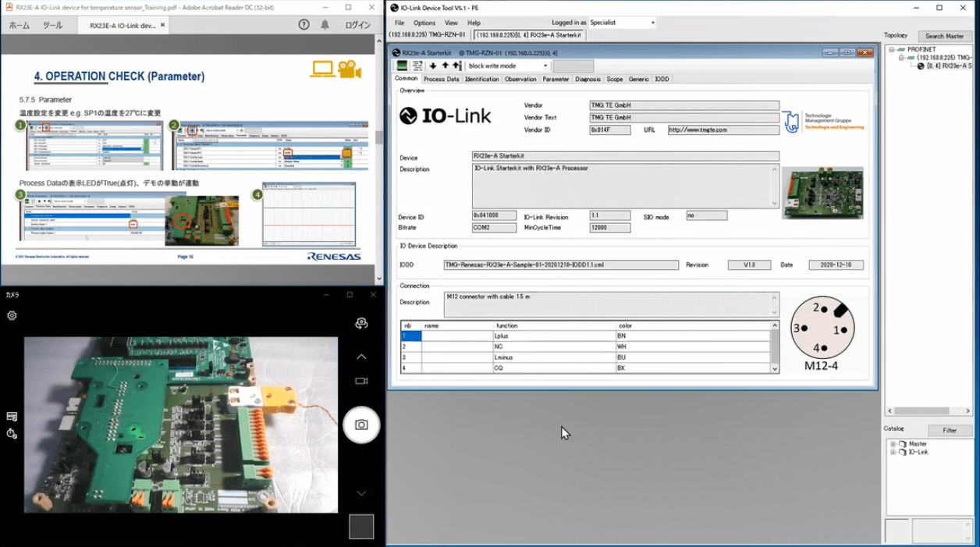Click the green device status icon in toolbar
This screenshot has width=980, height=547.
(x=403, y=66)
